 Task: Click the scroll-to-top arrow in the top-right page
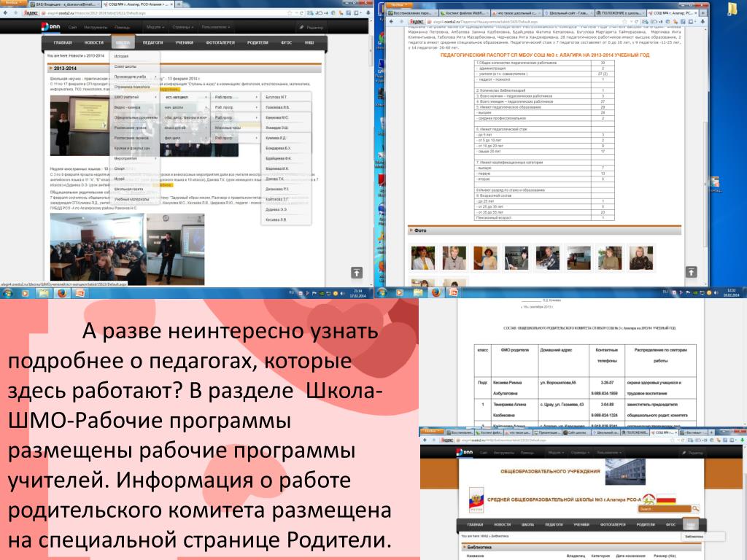(x=691, y=272)
